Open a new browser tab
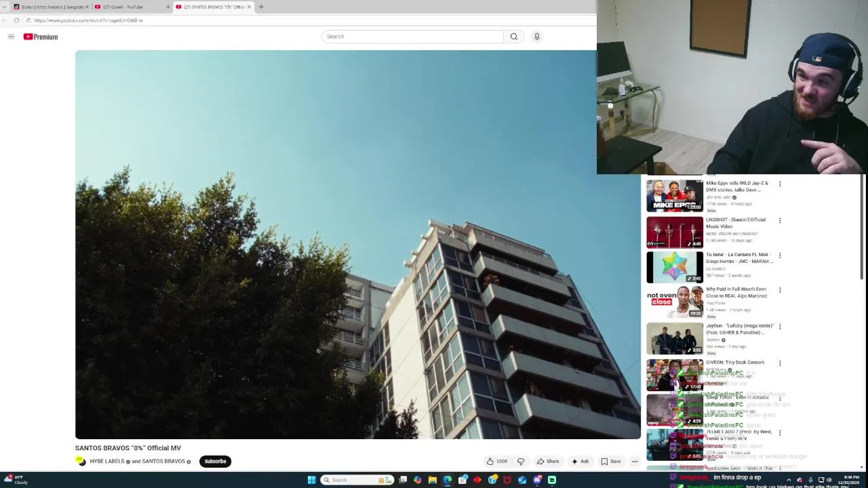868x488 pixels. [x=261, y=7]
